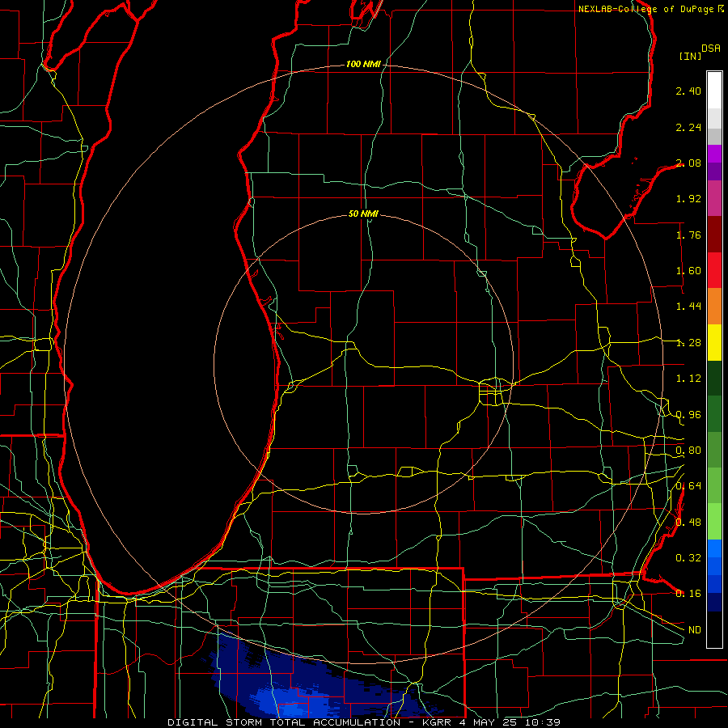The image size is (728, 728).
Task: Pick the dark red swatch near 1.76
Action: [x=714, y=235]
